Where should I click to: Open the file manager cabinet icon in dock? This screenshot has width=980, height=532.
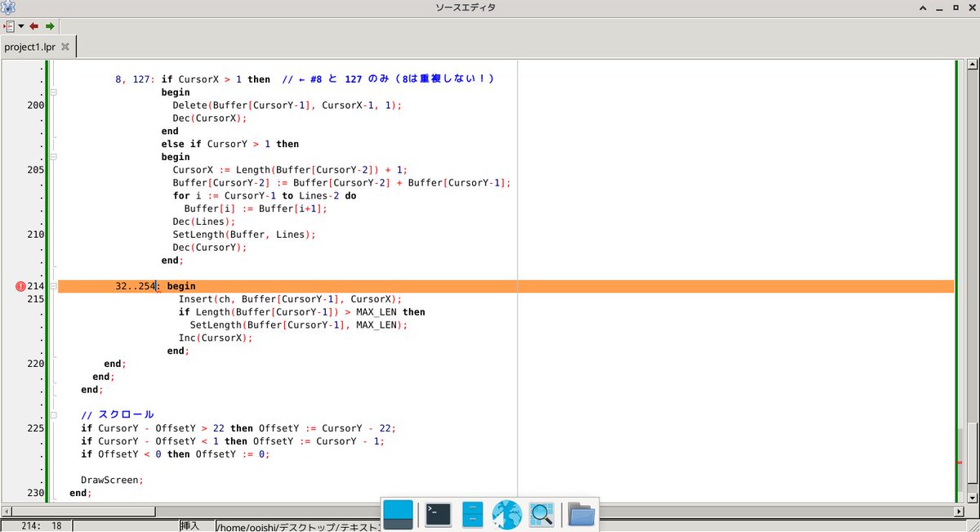[x=473, y=514]
